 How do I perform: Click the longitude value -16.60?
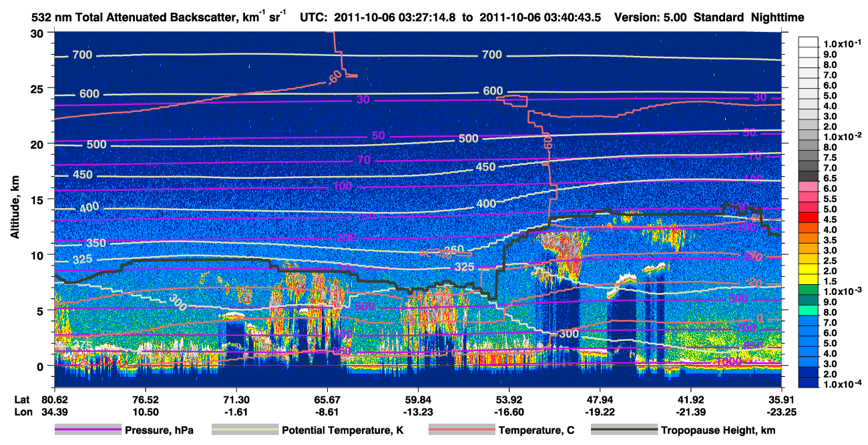(x=509, y=412)
